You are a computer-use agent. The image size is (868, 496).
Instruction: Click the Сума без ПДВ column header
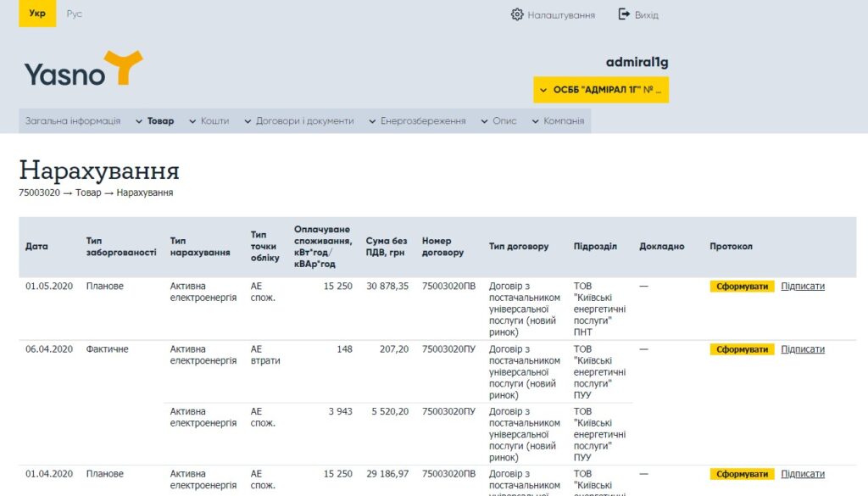coord(387,247)
